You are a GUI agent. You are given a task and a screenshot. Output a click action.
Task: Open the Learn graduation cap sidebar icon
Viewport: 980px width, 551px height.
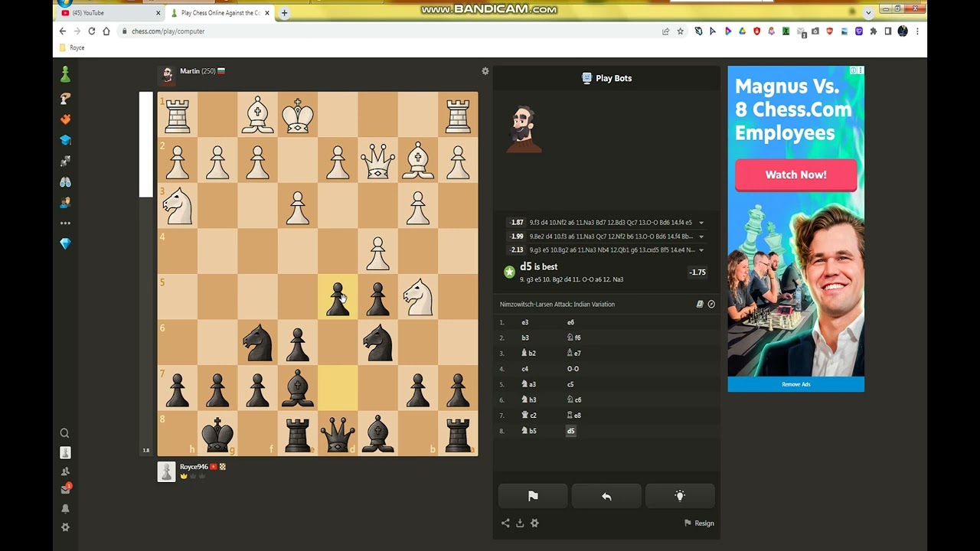65,140
